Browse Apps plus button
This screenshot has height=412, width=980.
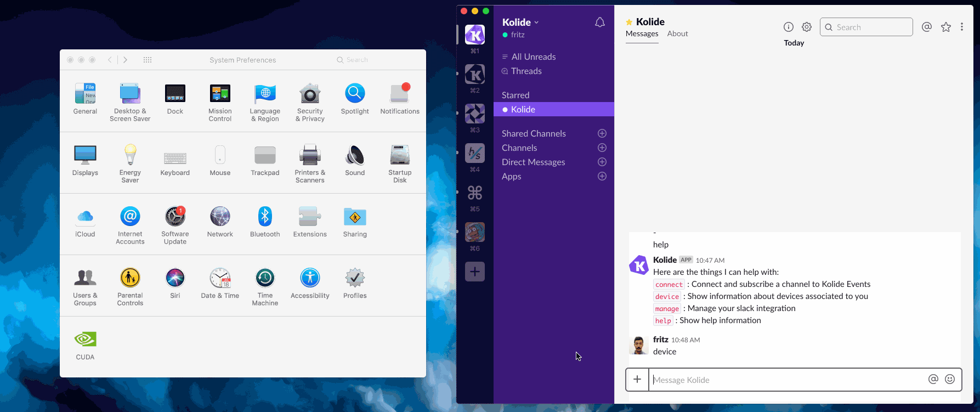coord(602,176)
